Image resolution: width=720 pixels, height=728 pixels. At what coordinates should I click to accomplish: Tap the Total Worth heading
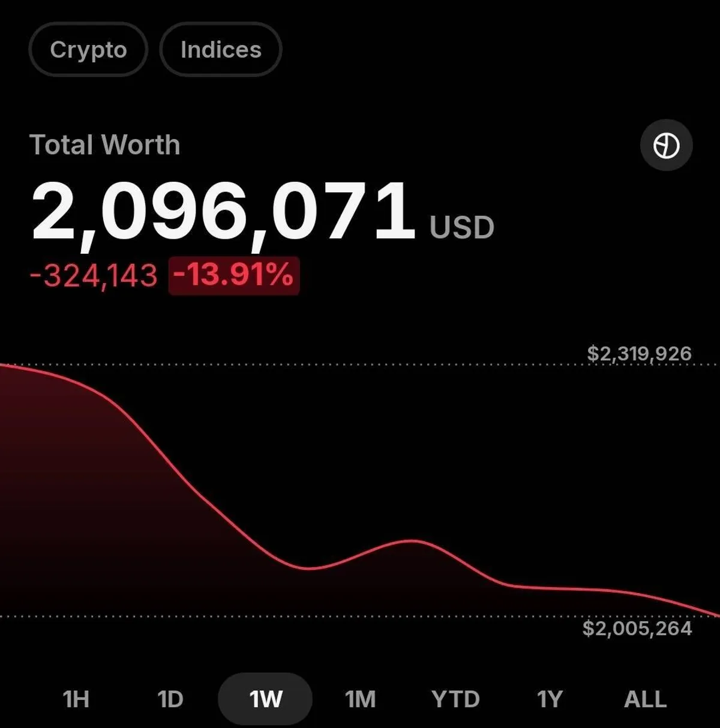tap(105, 145)
